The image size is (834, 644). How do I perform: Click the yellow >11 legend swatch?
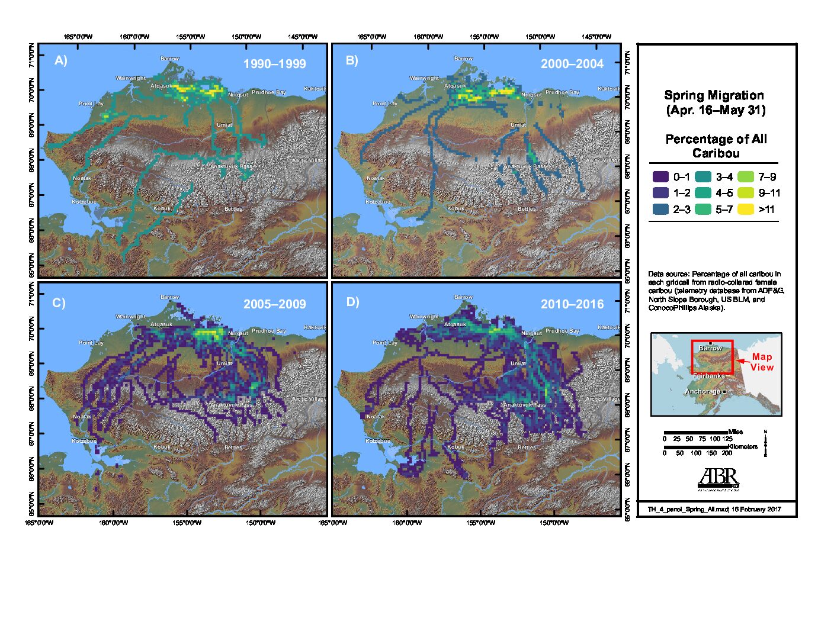coord(746,209)
